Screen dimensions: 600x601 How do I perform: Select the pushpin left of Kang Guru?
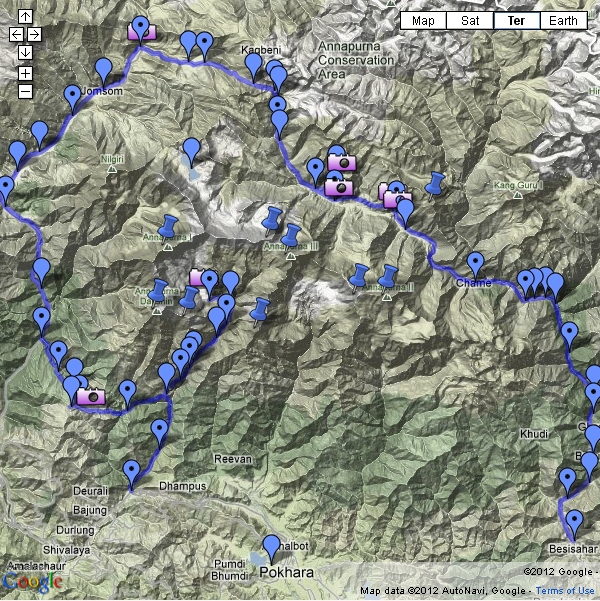click(x=436, y=184)
